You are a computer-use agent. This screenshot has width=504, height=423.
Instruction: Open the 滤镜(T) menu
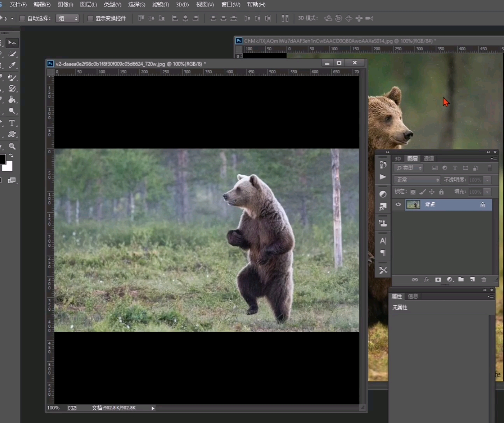tap(160, 5)
